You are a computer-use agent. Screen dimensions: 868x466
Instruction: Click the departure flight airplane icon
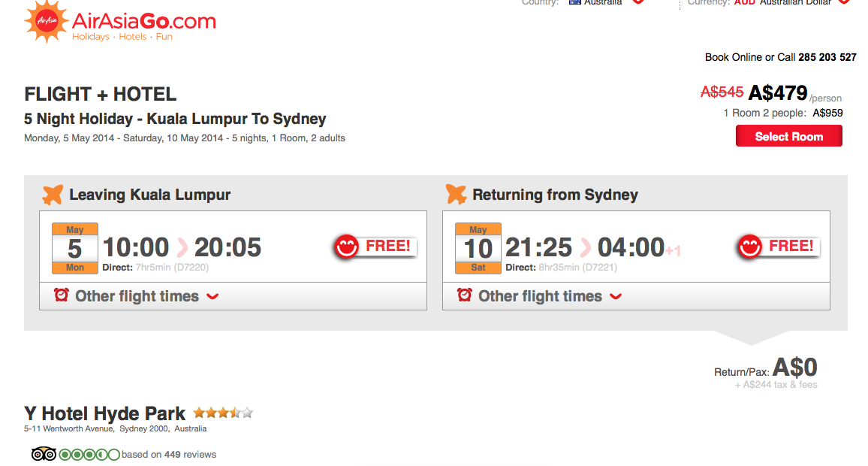[53, 195]
